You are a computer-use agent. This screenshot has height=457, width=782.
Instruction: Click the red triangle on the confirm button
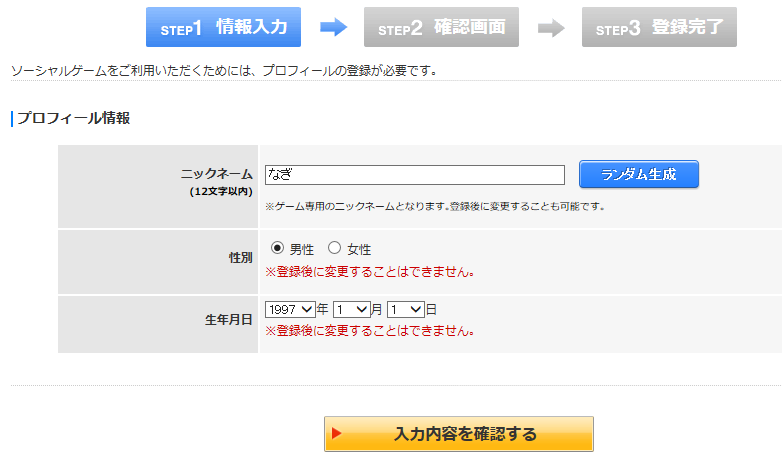click(337, 434)
